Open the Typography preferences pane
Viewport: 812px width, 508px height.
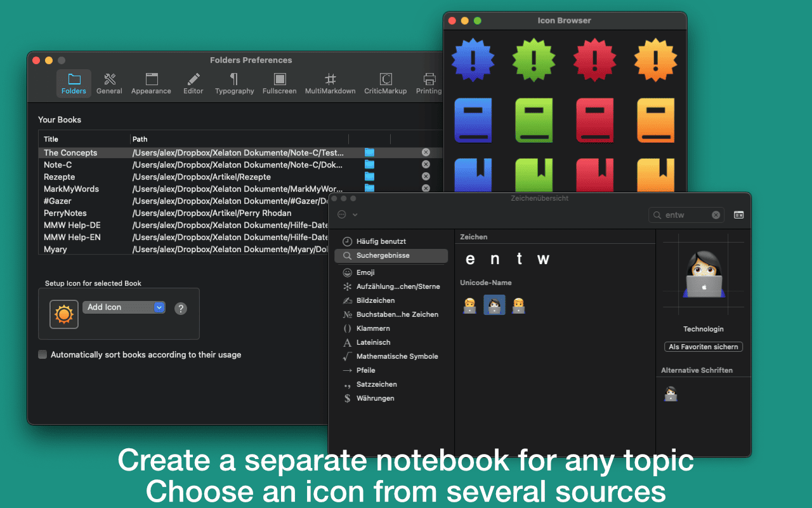pyautogui.click(x=234, y=83)
